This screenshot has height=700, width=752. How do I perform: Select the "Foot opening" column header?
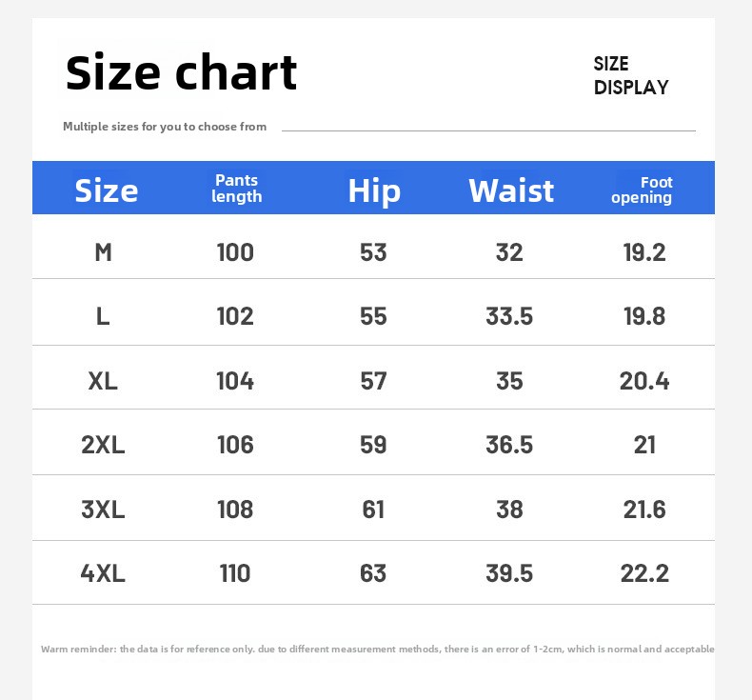643,190
